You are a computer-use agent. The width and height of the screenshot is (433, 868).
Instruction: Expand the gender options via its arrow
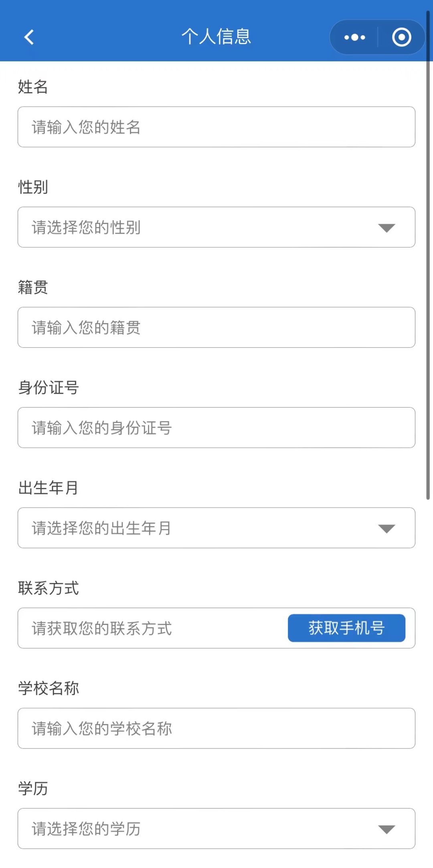(x=386, y=228)
